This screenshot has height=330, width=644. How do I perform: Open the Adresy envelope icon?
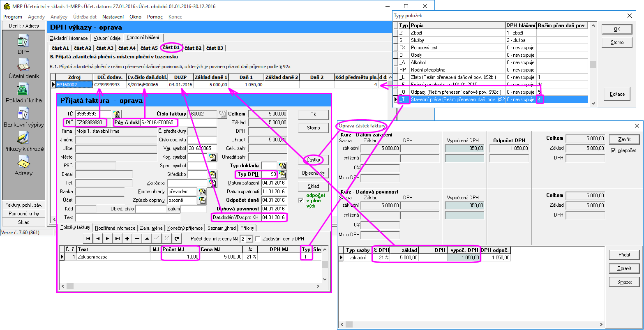(23, 162)
